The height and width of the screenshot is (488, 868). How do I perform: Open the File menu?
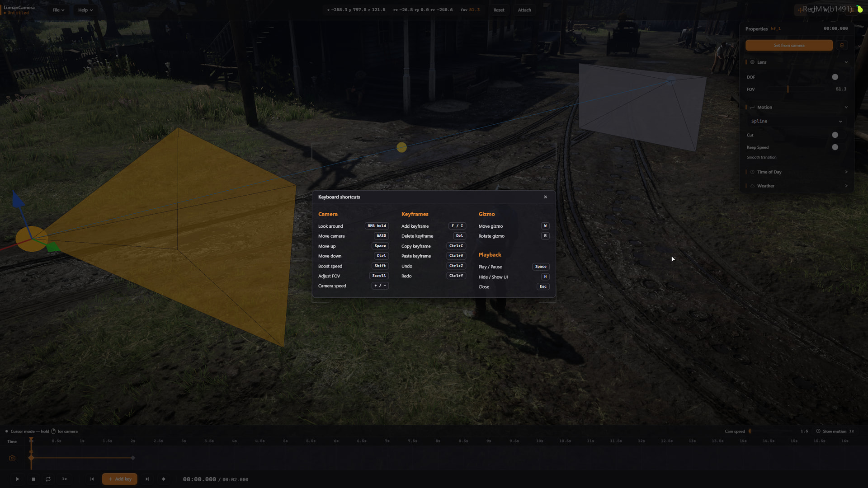click(x=58, y=10)
